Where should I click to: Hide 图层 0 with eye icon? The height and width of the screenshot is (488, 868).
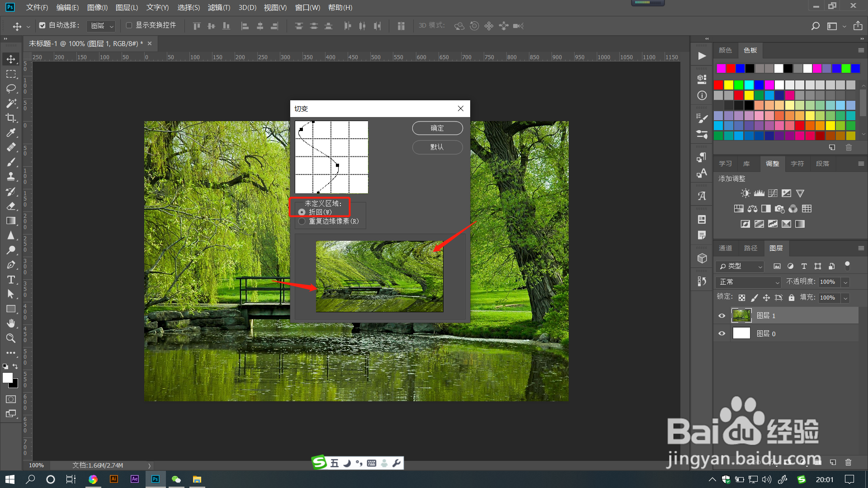pyautogui.click(x=722, y=333)
